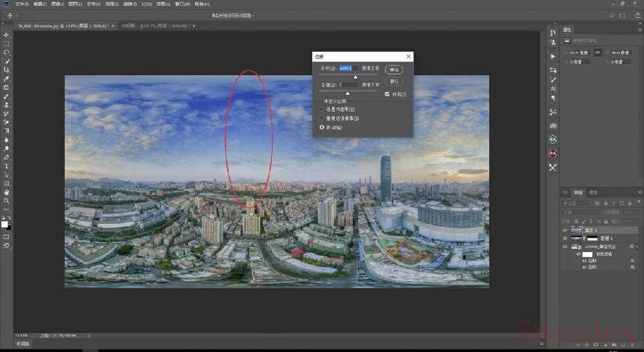Viewport: 644px width, 352px height.
Task: Toggle Smart Filters visibility eye
Action: 578,254
